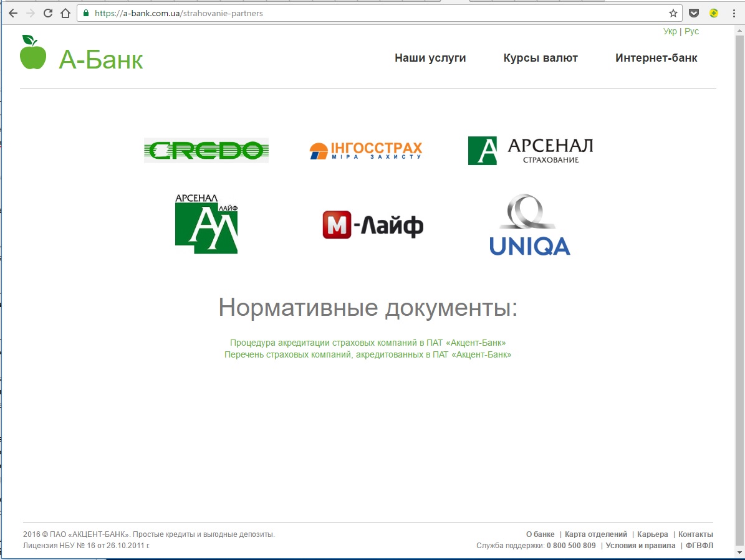Open the Интернет-банк menu item
This screenshot has height=560, width=745.
click(x=656, y=58)
